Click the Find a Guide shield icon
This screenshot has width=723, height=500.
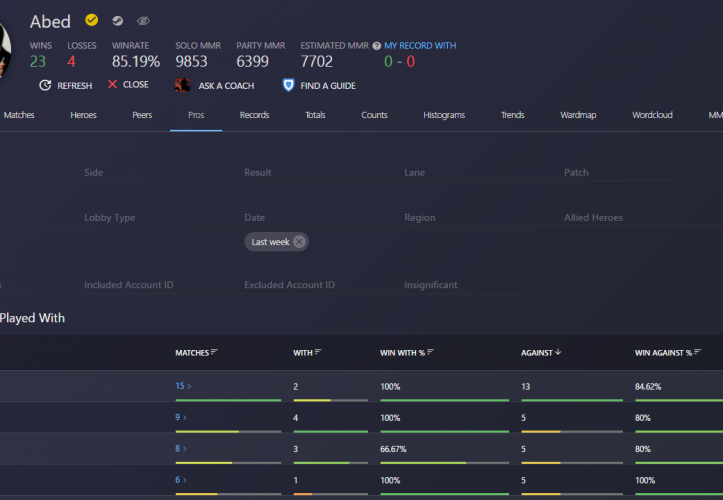coord(289,86)
